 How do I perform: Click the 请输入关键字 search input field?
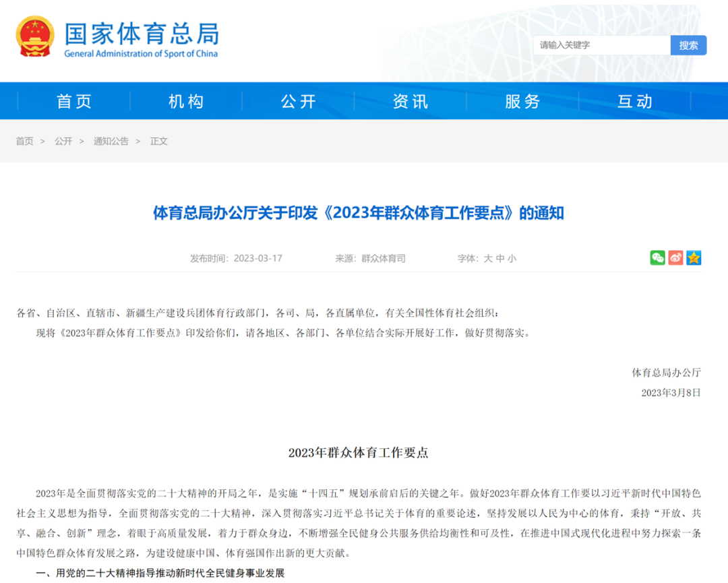click(600, 45)
